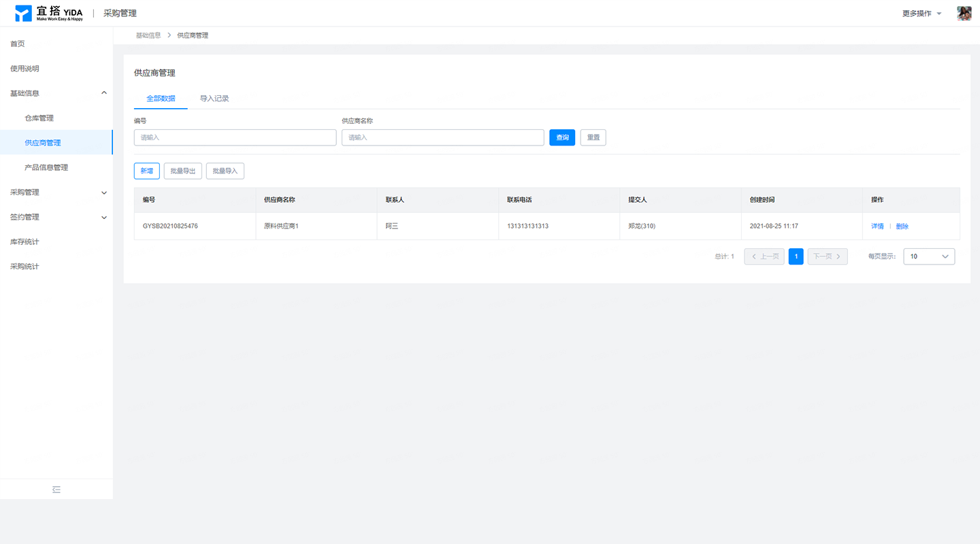The height and width of the screenshot is (544, 980).
Task: Click the 编号 search input field
Action: tap(235, 137)
